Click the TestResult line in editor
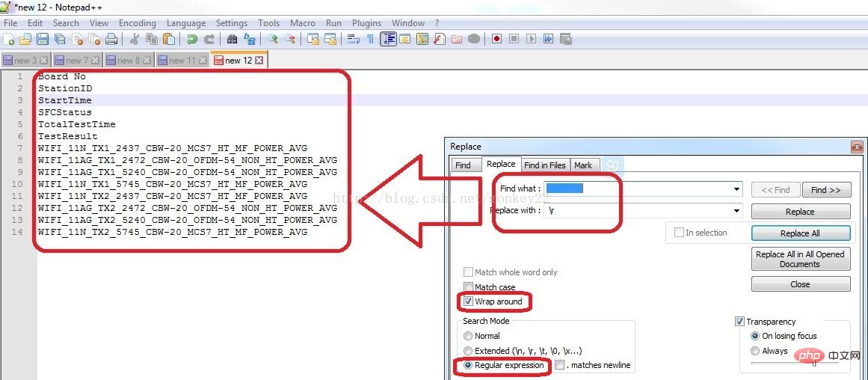This screenshot has width=868, height=380. coord(67,136)
